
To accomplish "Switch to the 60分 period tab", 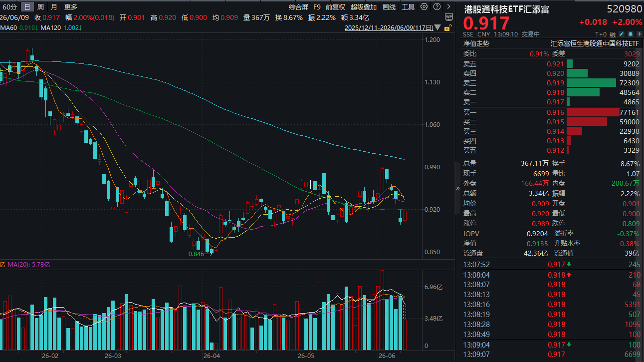I will click(x=10, y=7).
